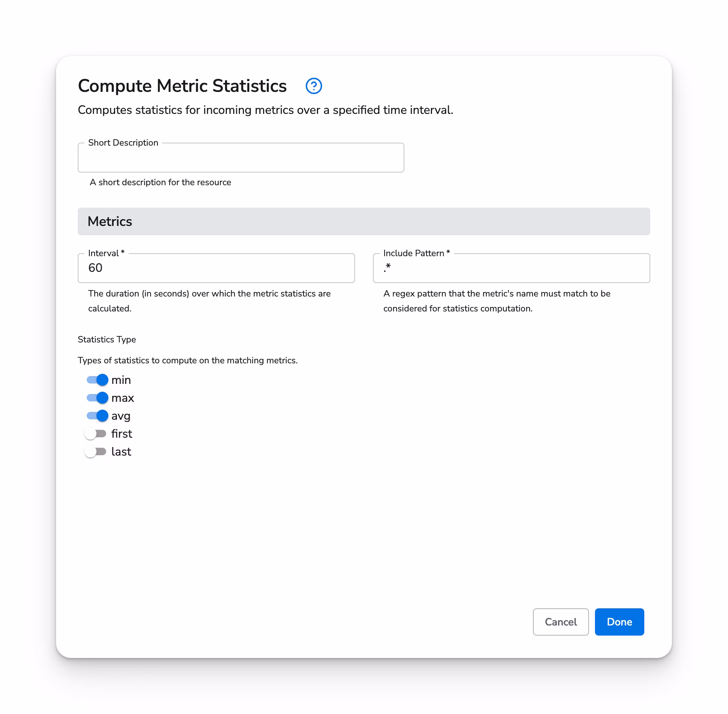Confirm the configuration with Done
The image size is (728, 714).
[x=619, y=622]
